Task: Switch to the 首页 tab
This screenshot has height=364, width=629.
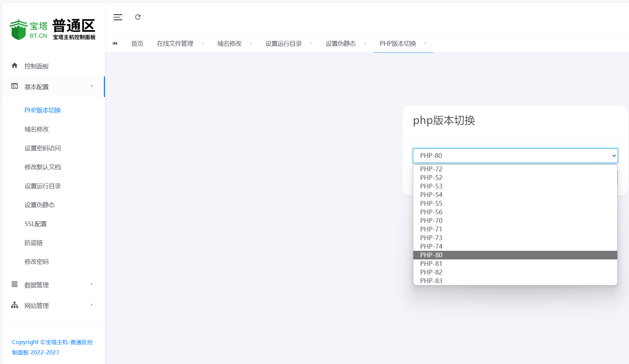Action: 137,44
